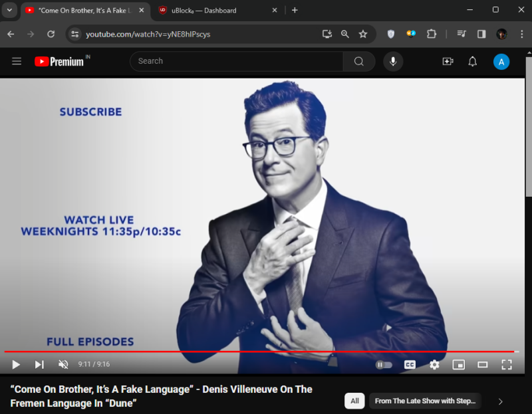This screenshot has width=532, height=414.
Task: Open the Create video icon
Action: pyautogui.click(x=448, y=61)
